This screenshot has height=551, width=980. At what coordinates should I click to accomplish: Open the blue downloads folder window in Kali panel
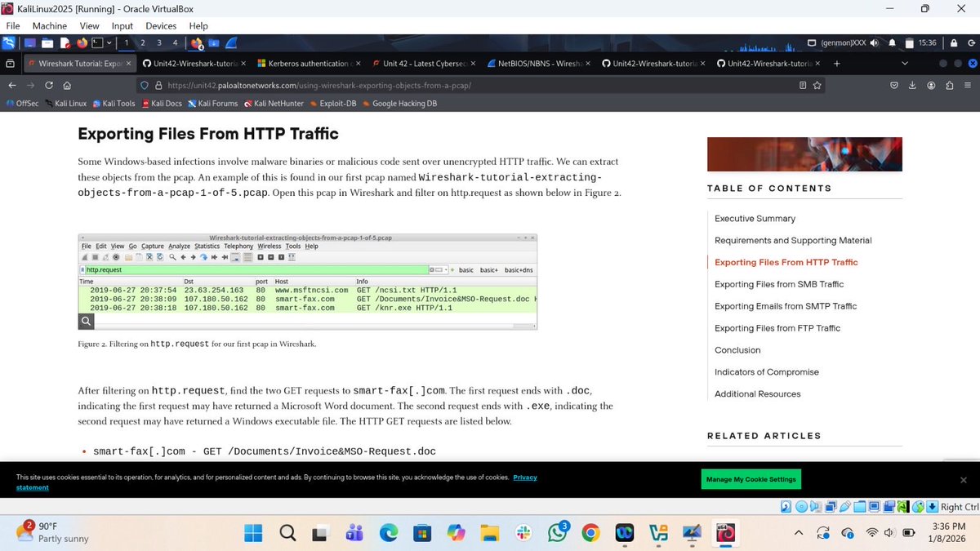tap(215, 42)
